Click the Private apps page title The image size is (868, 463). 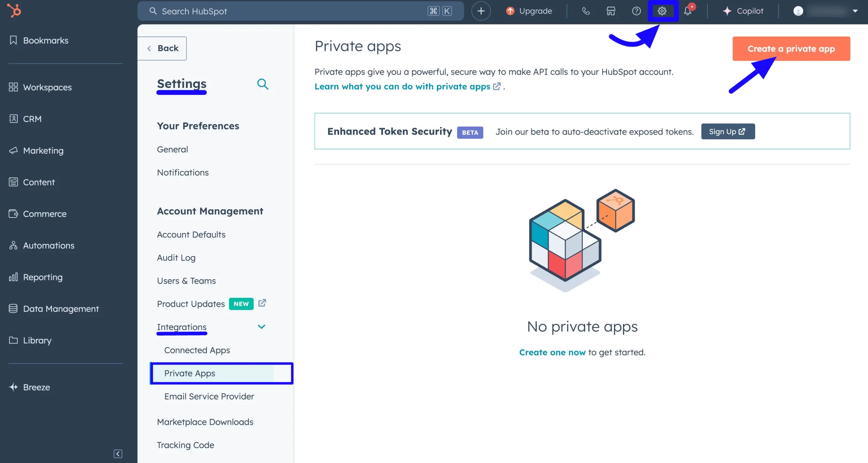pyautogui.click(x=358, y=46)
